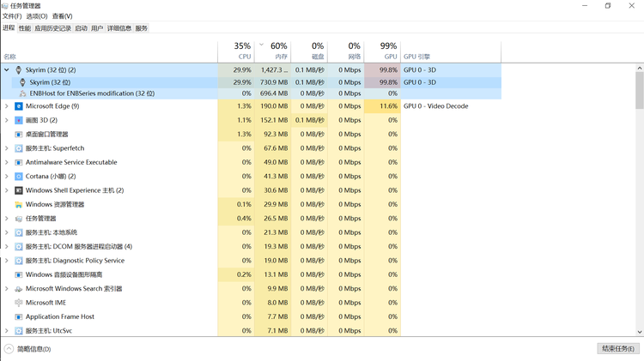Click the Windows 音频设备图形隔离 icon
This screenshot has height=361, width=644.
(x=19, y=274)
